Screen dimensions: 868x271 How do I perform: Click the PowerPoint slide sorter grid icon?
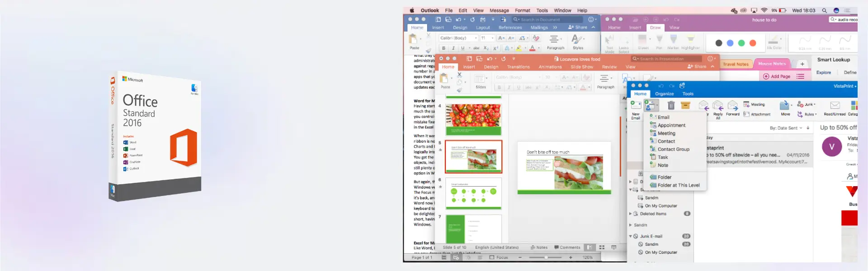pyautogui.click(x=602, y=248)
